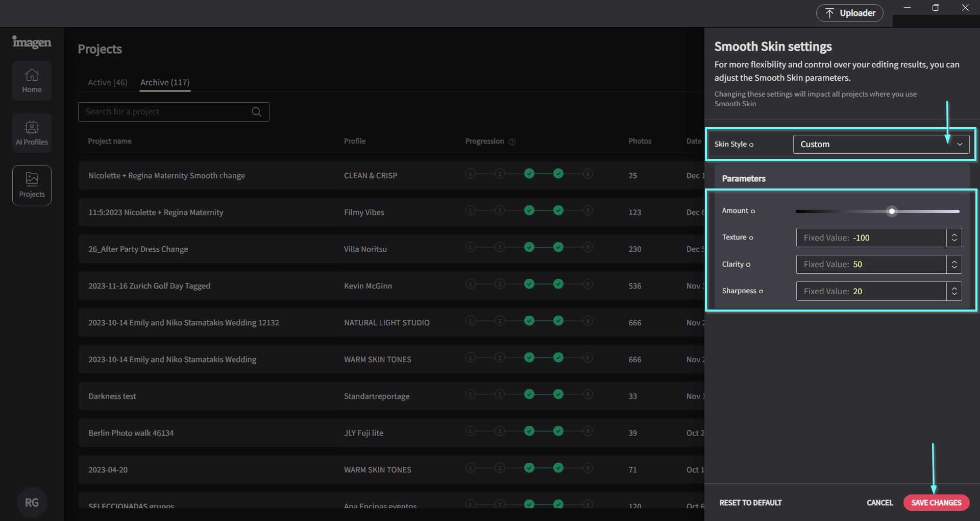Click the search magnifier icon
The width and height of the screenshot is (980, 521).
tap(257, 112)
